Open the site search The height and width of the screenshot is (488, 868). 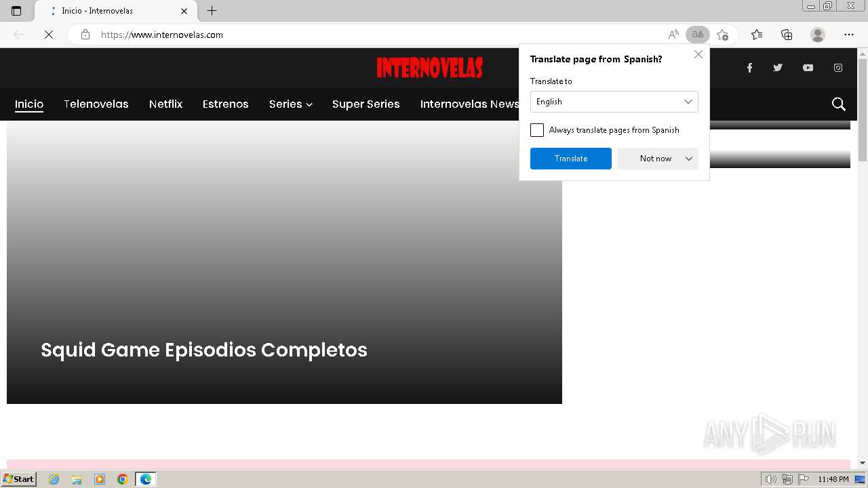839,104
